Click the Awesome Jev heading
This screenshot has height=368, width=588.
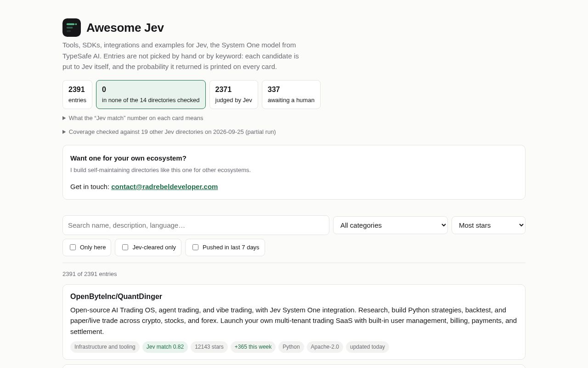coord(125,28)
